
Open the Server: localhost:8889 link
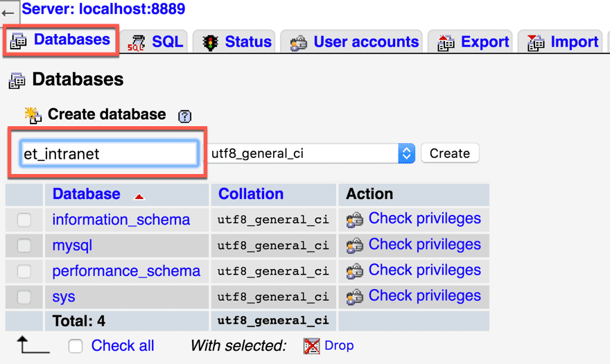(103, 10)
